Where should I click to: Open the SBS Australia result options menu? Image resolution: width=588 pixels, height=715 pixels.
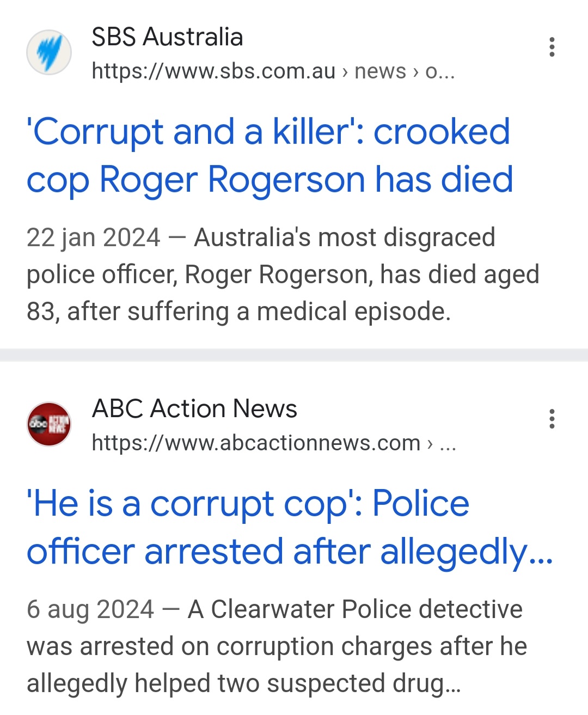coord(552,47)
